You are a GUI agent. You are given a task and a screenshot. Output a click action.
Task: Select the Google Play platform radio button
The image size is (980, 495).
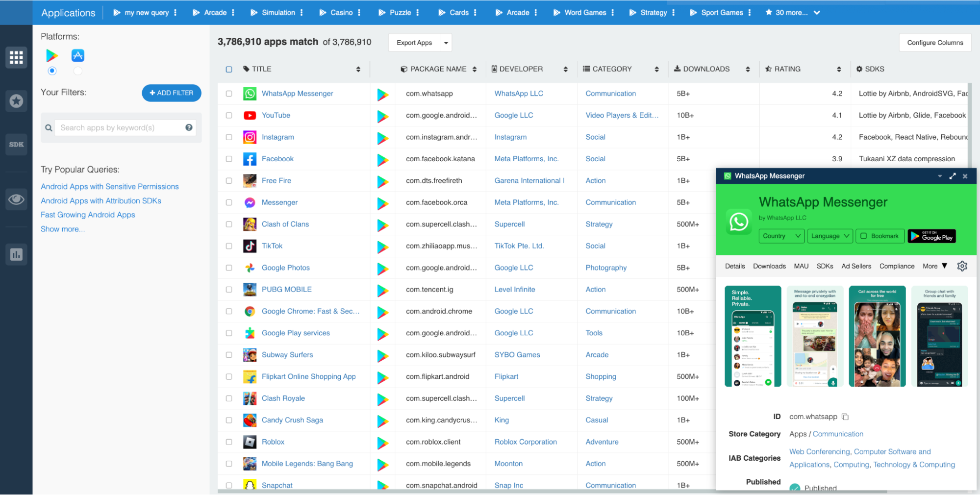[52, 71]
